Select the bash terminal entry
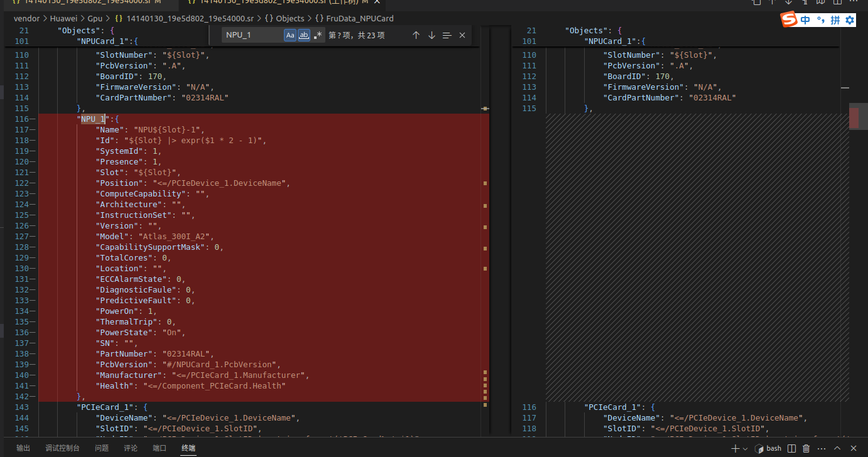The image size is (868, 457). tap(769, 448)
